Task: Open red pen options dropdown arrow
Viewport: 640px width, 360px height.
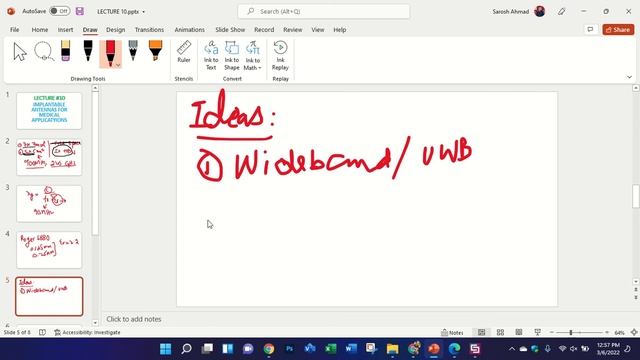Action: [118, 65]
